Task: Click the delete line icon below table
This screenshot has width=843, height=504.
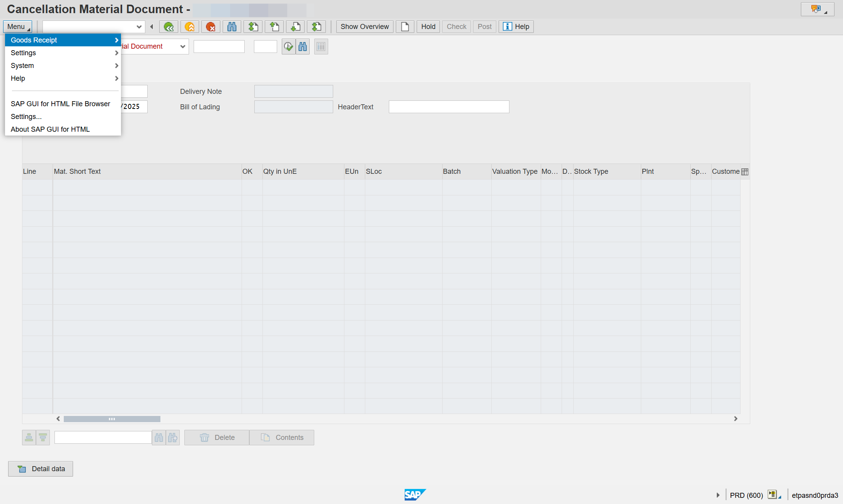Action: 43,438
